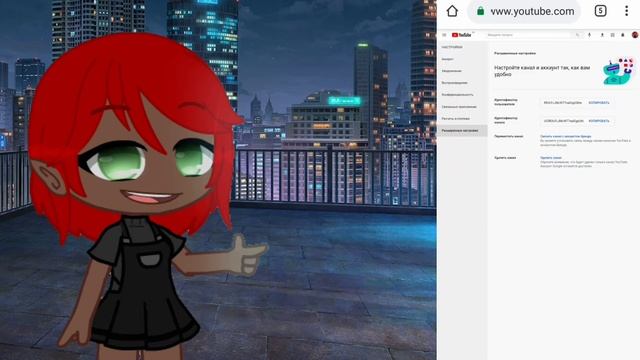Open the YouTube apps grid icon
This screenshot has width=640, height=360.
coord(612,35)
